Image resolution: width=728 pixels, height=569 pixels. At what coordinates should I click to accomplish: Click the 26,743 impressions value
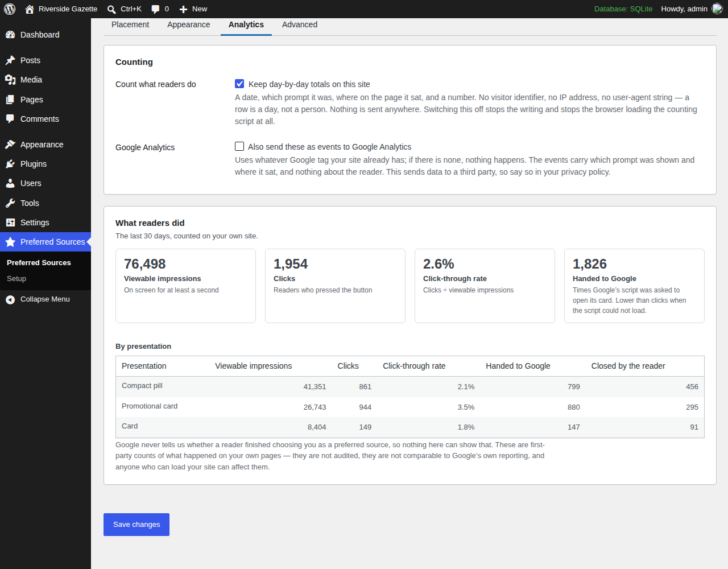click(x=315, y=407)
